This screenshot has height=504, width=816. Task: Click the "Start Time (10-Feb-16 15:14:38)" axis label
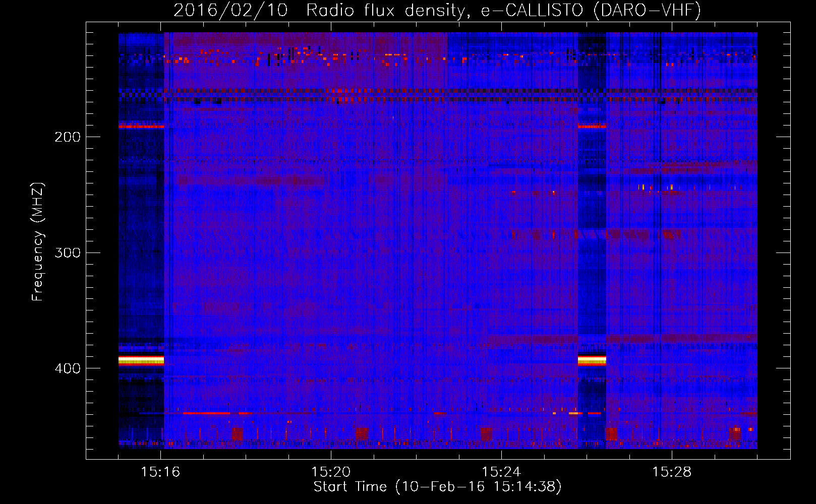tap(437, 487)
